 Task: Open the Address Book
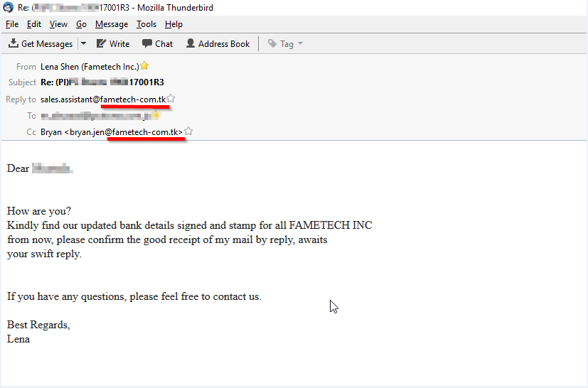tap(218, 44)
